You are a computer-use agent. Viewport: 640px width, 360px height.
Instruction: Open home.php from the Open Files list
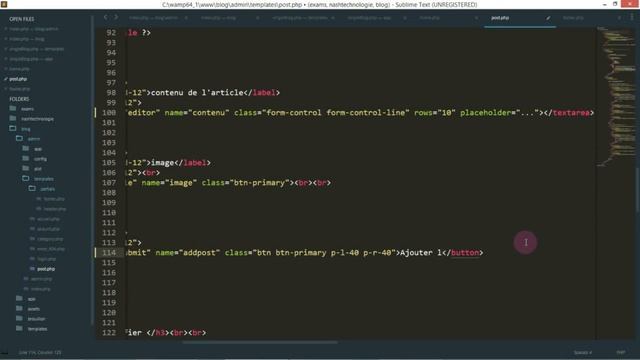(x=19, y=69)
